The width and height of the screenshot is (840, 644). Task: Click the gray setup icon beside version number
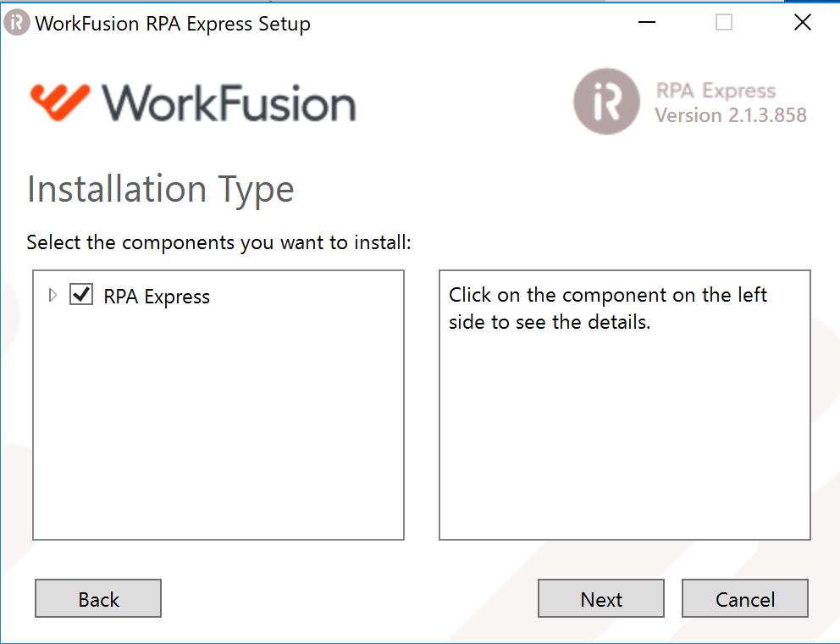(x=606, y=102)
